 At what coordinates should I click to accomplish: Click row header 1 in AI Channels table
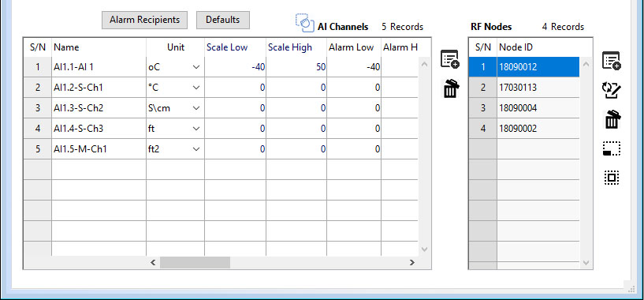38,66
